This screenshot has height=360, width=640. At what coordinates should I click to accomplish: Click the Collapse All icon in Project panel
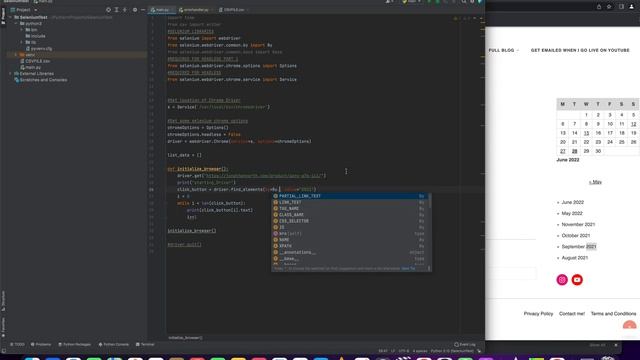(125, 10)
